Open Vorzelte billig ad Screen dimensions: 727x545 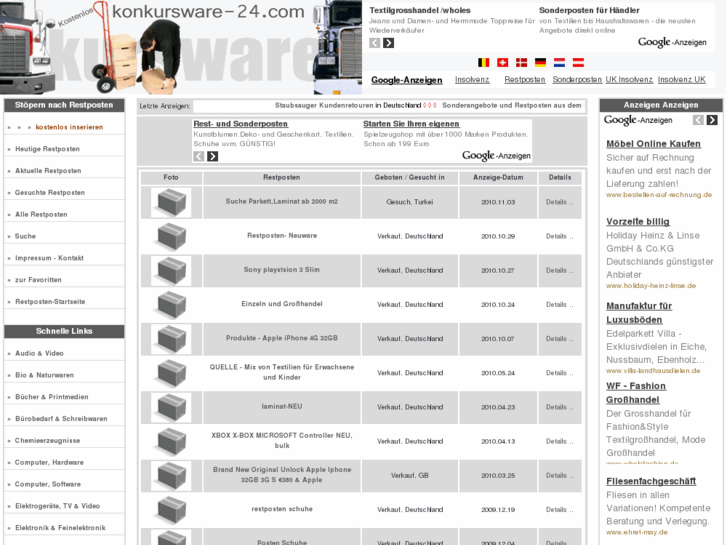tap(638, 222)
